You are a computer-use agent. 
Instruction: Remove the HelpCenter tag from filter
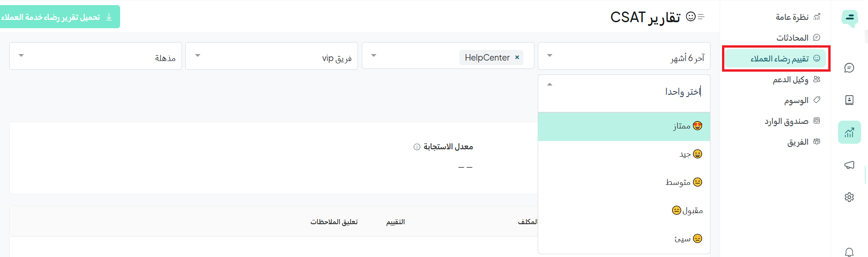[517, 57]
